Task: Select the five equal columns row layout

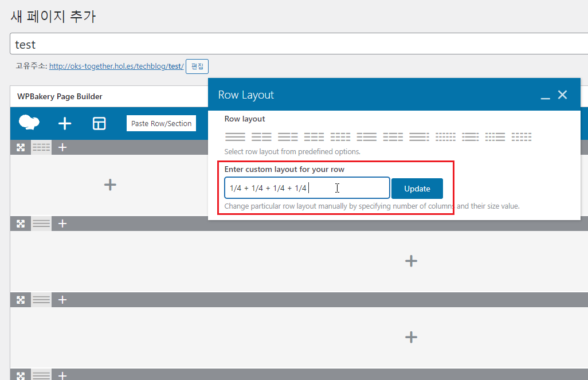Action: (522, 137)
